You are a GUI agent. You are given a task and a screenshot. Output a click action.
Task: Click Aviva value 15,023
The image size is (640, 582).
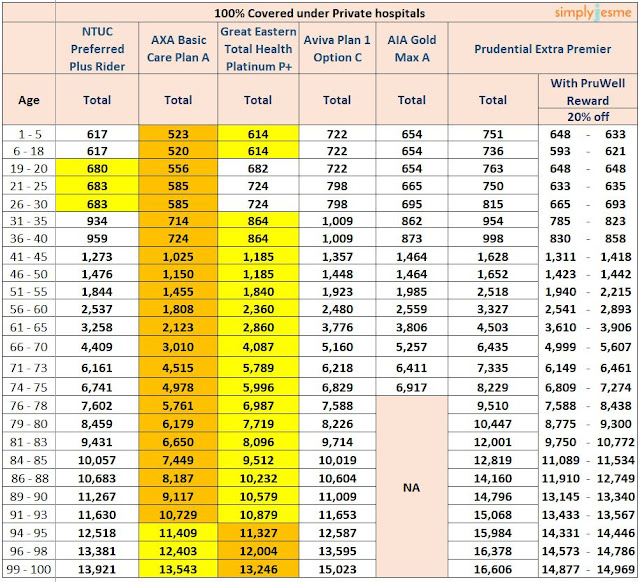(x=337, y=569)
